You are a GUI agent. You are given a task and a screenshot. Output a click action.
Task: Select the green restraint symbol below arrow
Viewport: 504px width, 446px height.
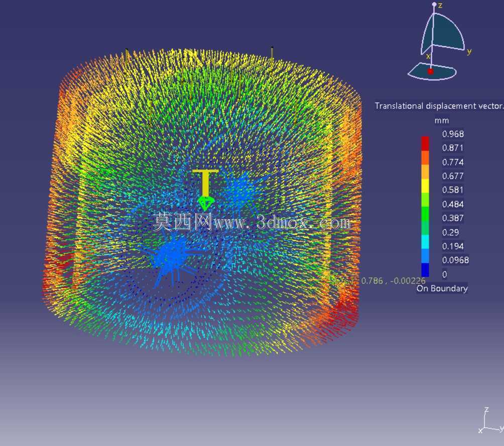tap(205, 203)
